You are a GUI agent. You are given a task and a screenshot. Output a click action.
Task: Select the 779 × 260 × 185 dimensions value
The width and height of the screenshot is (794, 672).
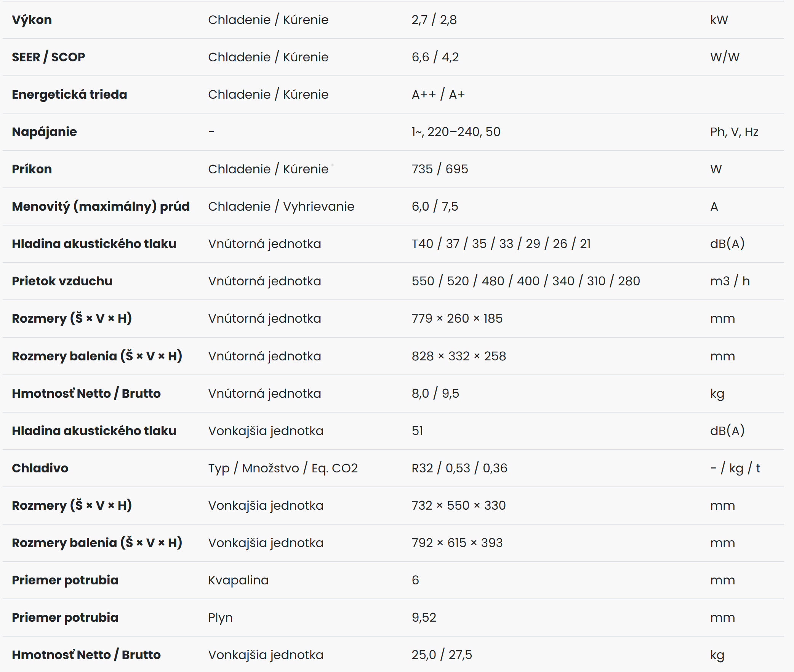457,318
